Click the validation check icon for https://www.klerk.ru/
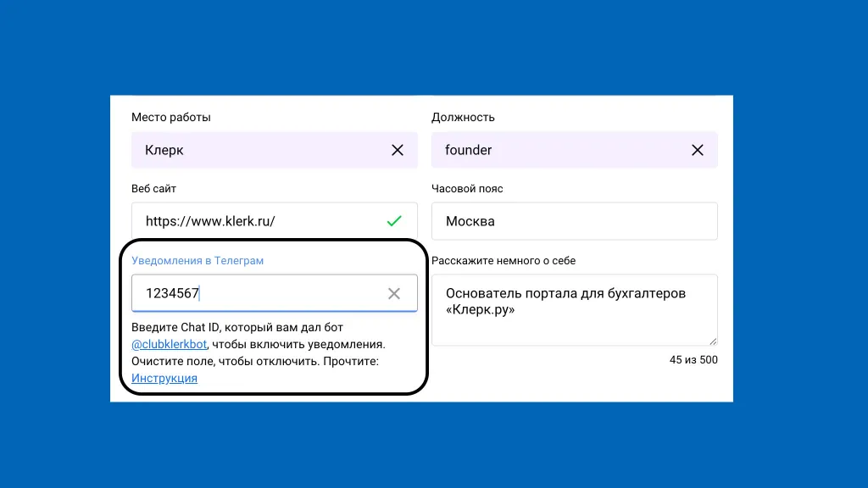This screenshot has height=488, width=868. tap(393, 221)
